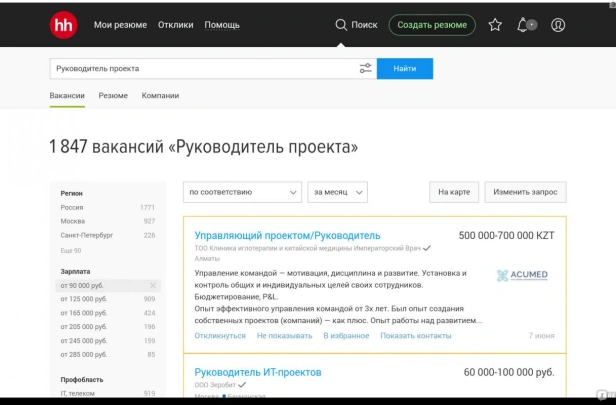Remove the 'от 90 000 руб.' salary filter
The height and width of the screenshot is (405, 616).
coord(153,285)
